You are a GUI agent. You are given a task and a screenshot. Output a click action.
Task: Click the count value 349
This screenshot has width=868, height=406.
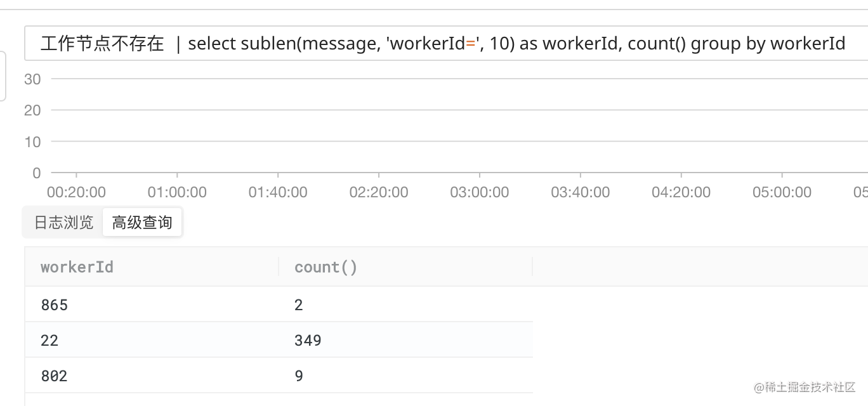[x=308, y=341]
